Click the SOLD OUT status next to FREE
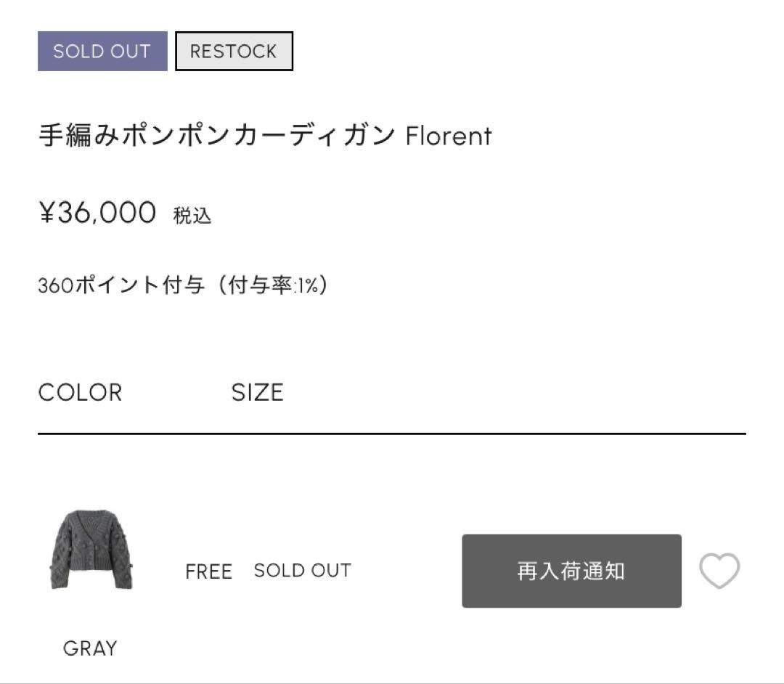The image size is (784, 684). point(302,571)
